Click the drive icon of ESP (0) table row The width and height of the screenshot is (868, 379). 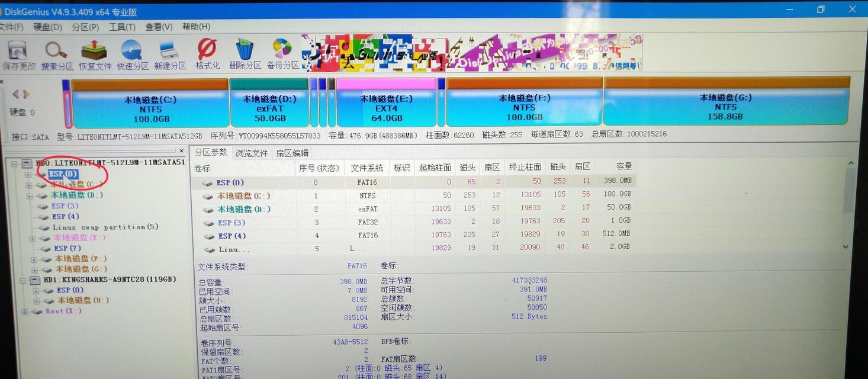pos(207,183)
